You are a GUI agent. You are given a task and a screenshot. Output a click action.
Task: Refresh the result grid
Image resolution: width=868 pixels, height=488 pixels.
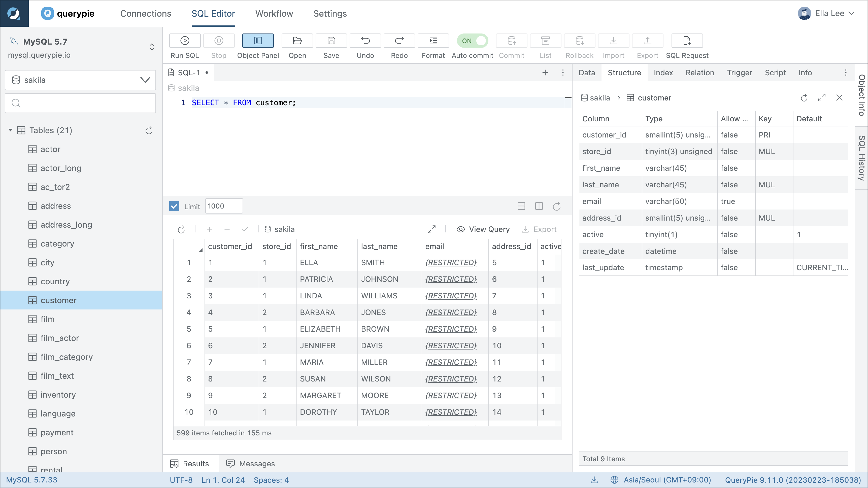click(181, 229)
